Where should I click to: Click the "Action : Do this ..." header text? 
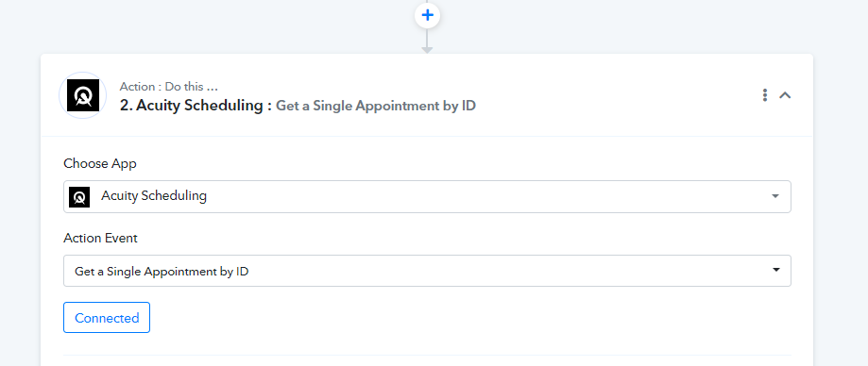tap(169, 87)
